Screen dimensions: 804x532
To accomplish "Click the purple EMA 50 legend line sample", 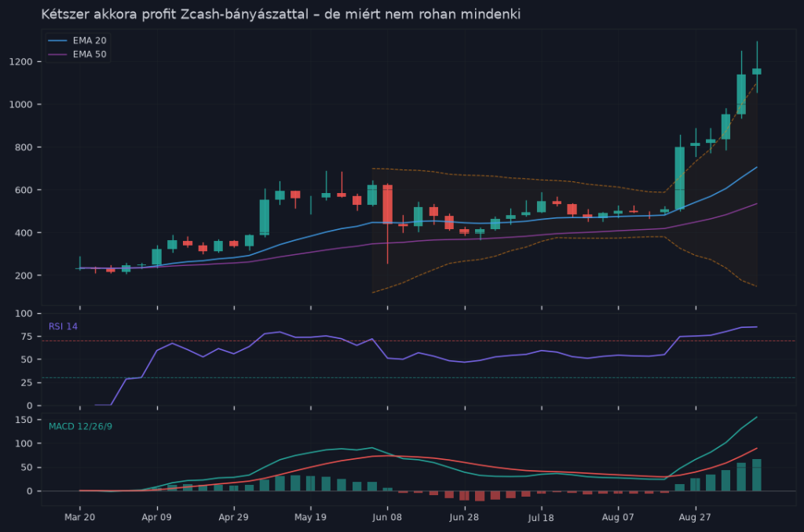I will point(57,54).
